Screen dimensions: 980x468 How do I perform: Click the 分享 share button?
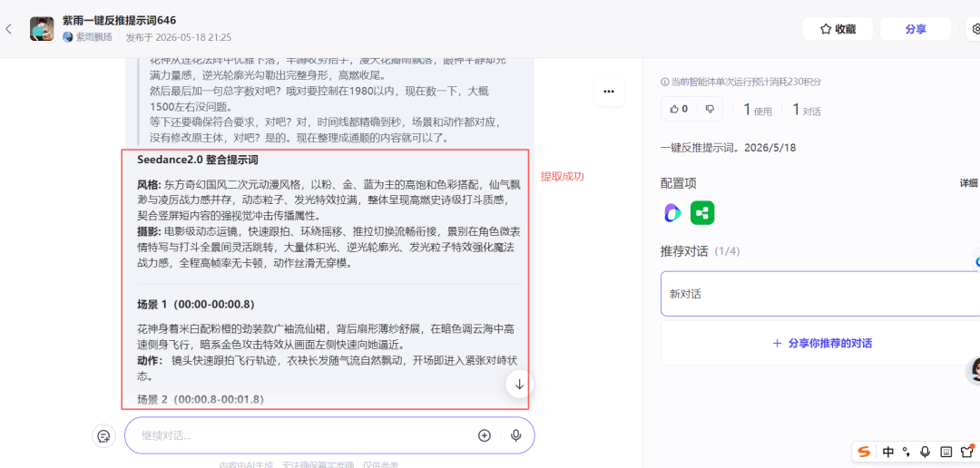tap(916, 29)
